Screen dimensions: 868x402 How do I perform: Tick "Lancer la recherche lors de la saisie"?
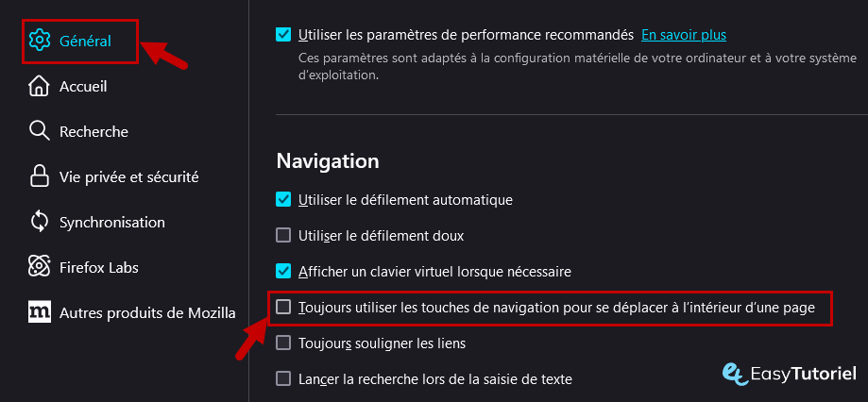coord(283,378)
